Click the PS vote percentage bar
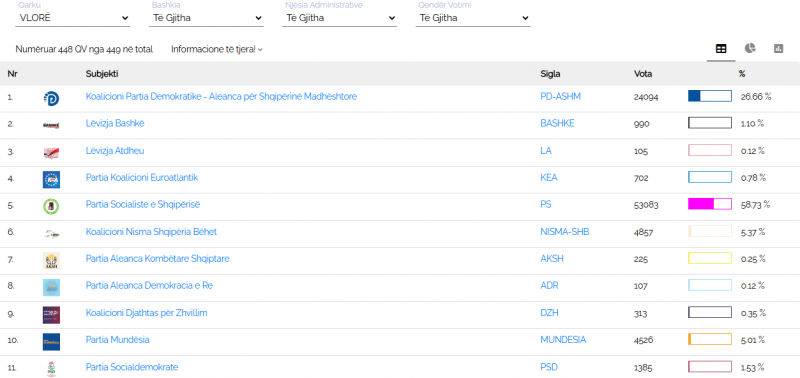 click(x=710, y=204)
